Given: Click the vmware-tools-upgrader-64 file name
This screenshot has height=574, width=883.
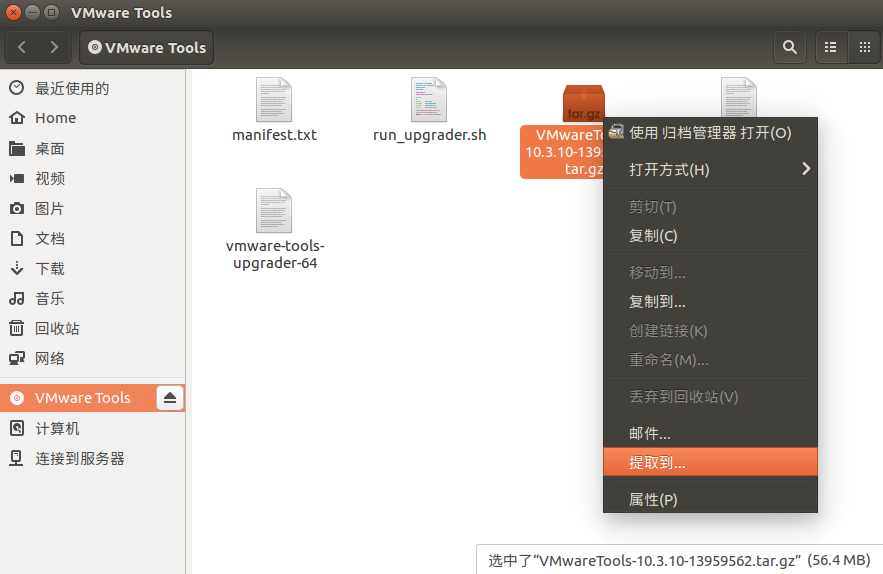Looking at the screenshot, I should (275, 255).
